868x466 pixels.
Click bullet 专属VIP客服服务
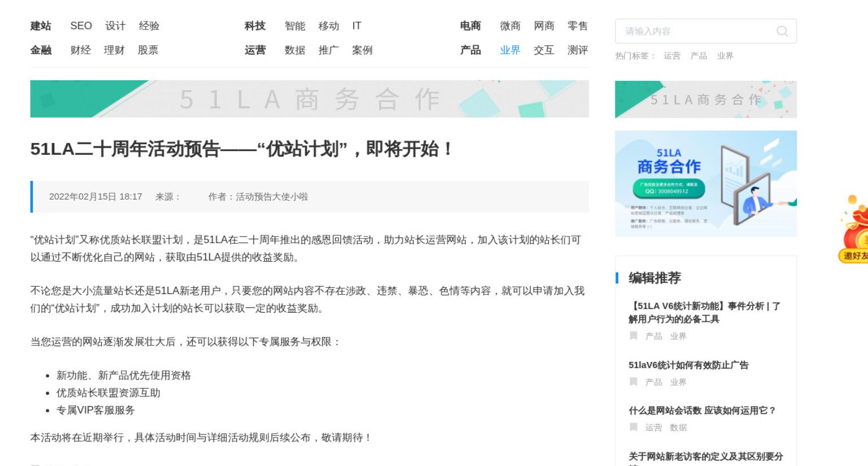coord(96,410)
